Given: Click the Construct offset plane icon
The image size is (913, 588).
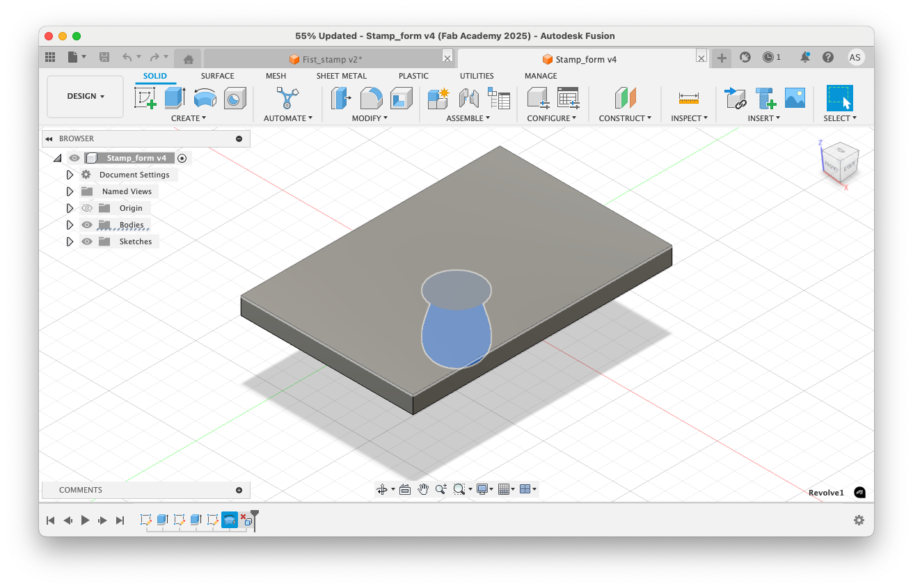Looking at the screenshot, I should click(x=625, y=97).
